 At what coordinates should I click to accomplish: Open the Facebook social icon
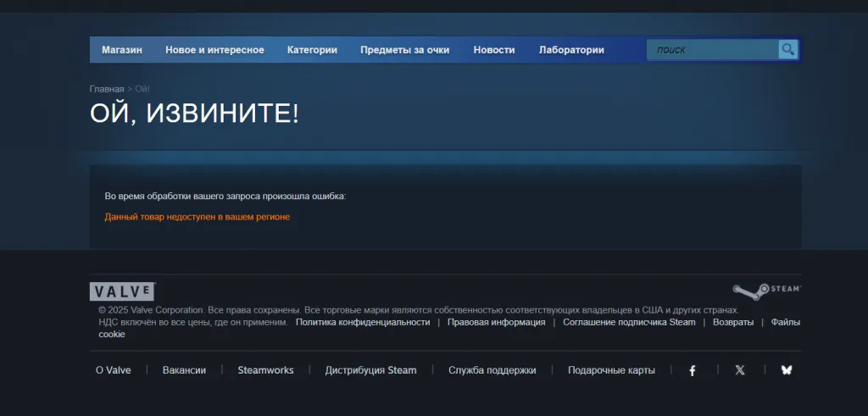coord(693,370)
